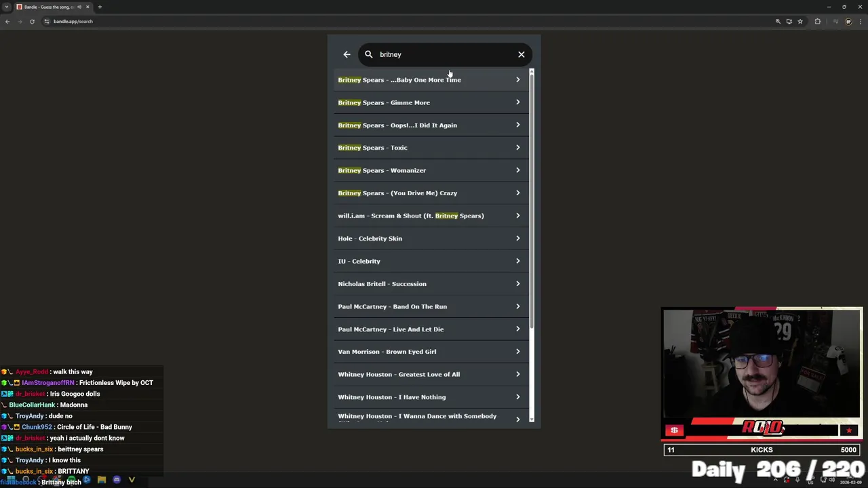Open a new browser tab
This screenshot has height=488, width=868.
[100, 7]
